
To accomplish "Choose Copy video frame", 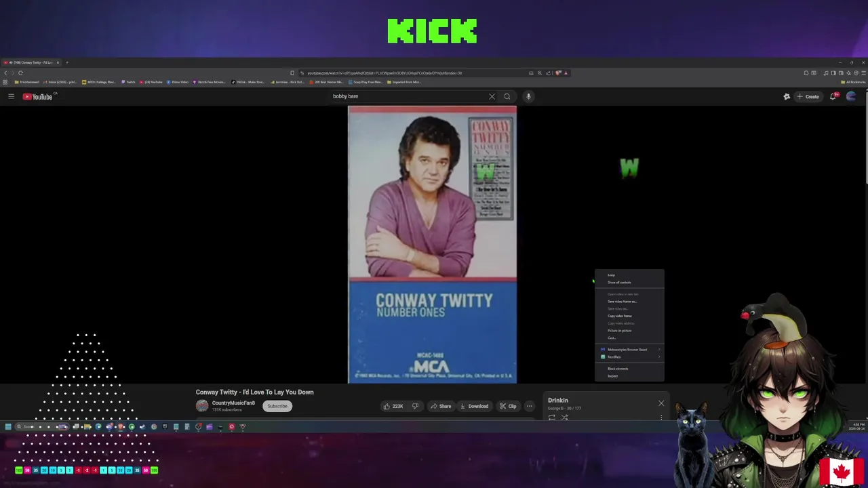I will [629, 316].
